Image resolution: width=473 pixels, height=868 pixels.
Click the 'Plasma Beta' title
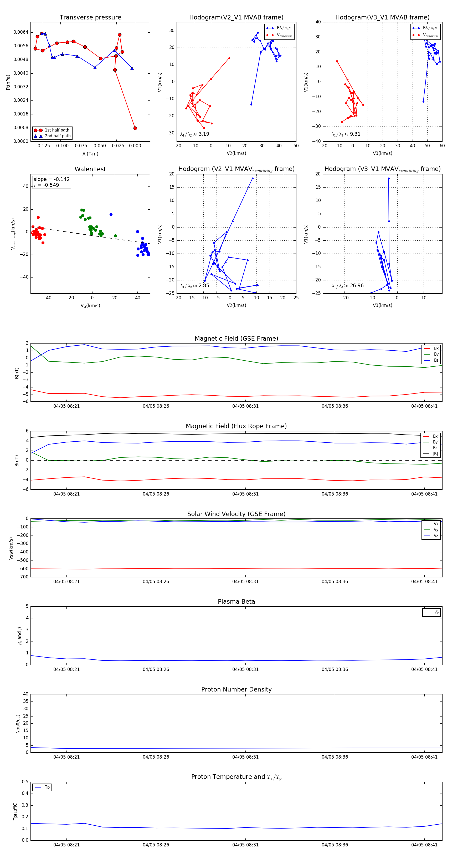236,602
